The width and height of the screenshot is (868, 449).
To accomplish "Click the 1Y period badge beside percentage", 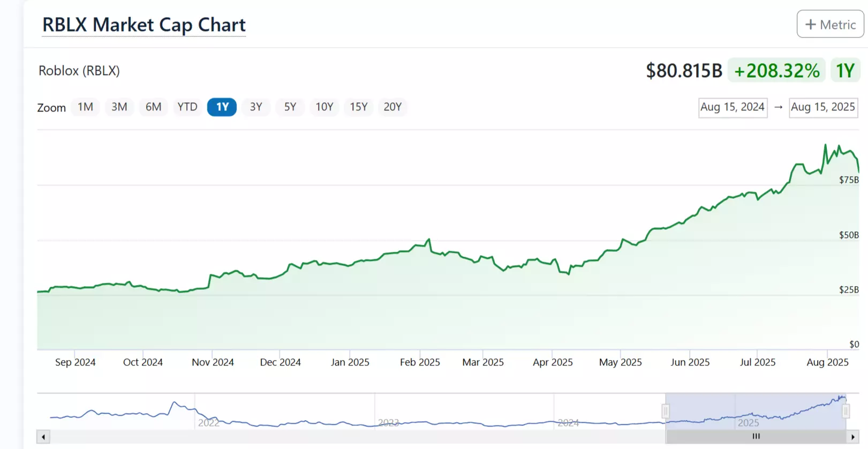I will pos(845,70).
